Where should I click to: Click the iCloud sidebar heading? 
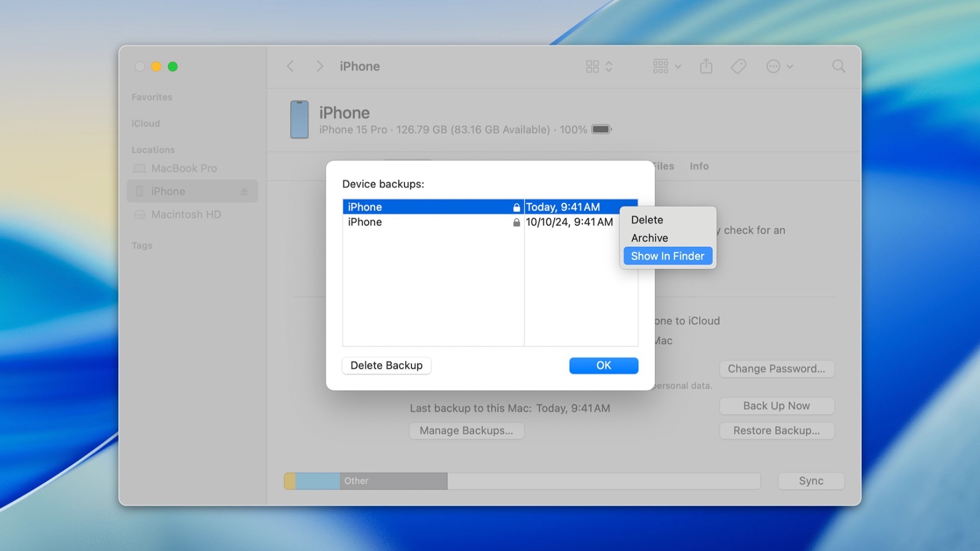pos(145,123)
